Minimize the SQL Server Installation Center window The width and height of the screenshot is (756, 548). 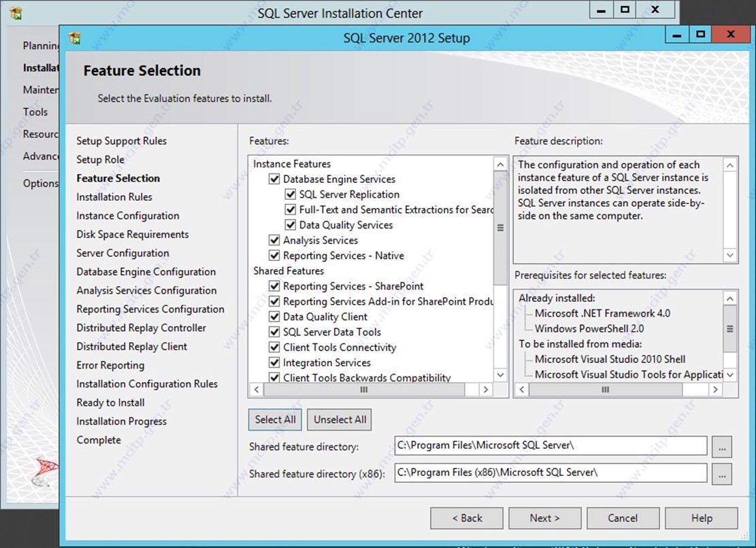point(602,10)
